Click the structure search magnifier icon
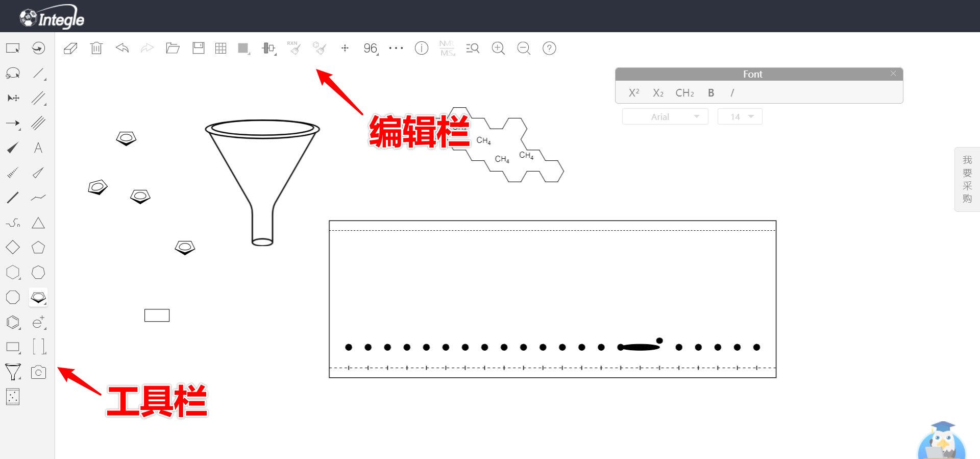This screenshot has height=459, width=980. coord(473,49)
